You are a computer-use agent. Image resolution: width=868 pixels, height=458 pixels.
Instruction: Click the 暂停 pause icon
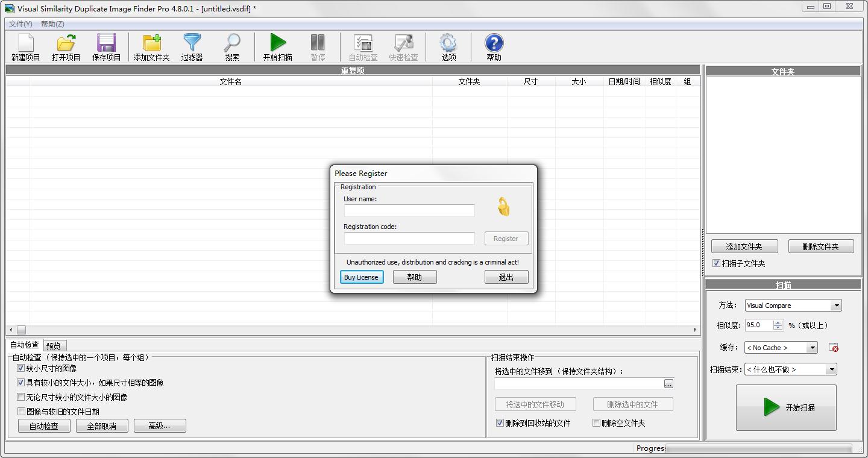(318, 47)
